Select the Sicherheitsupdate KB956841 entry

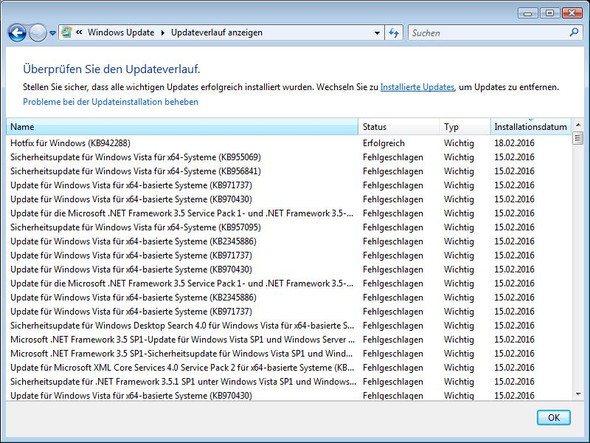[289, 171]
